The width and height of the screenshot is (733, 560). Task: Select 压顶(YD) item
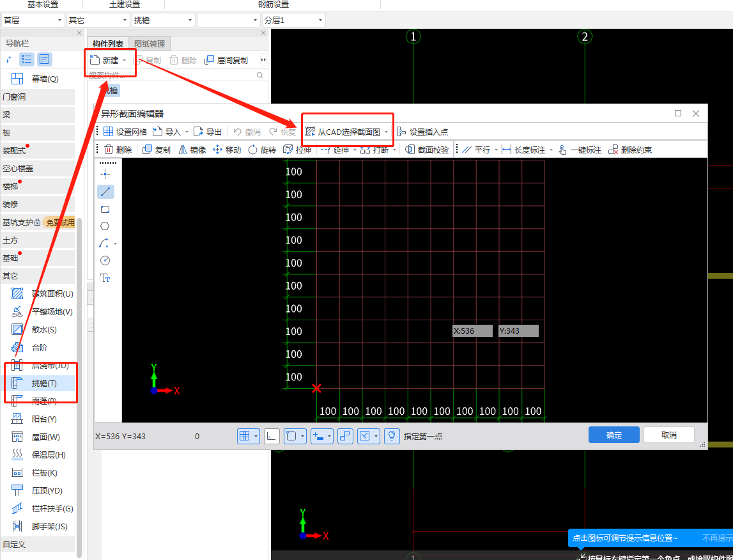[x=36, y=490]
